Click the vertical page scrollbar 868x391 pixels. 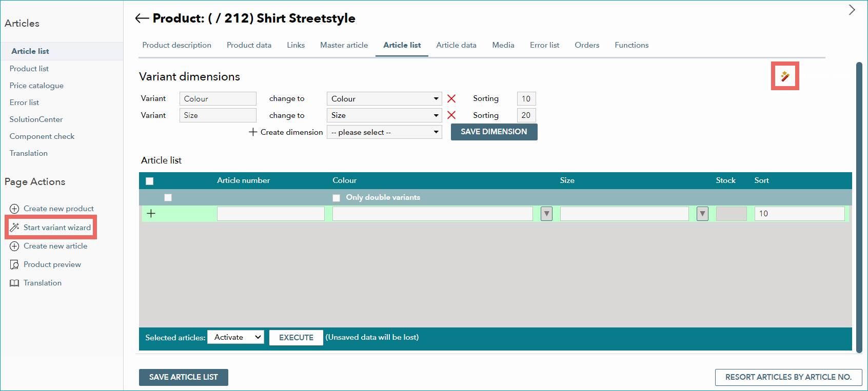(859, 208)
